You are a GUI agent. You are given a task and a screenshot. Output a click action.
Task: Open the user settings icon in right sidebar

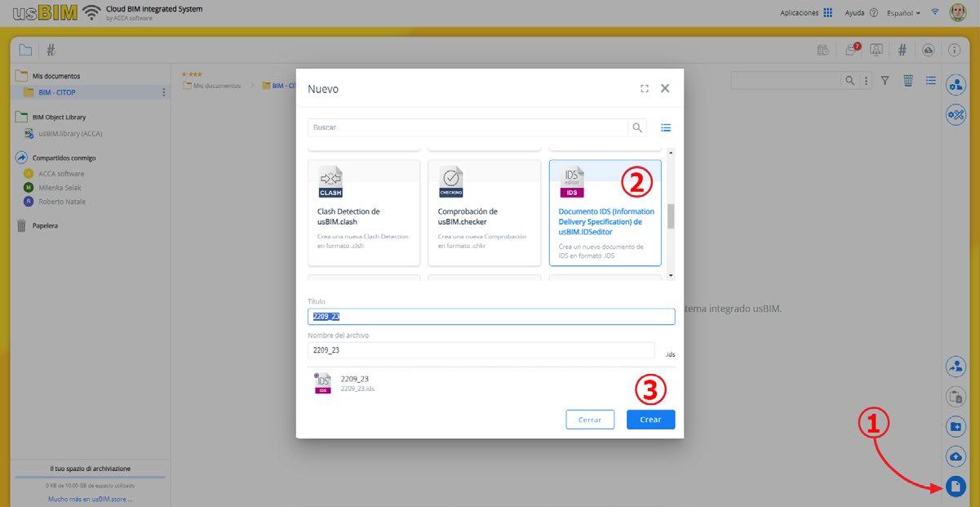click(956, 84)
